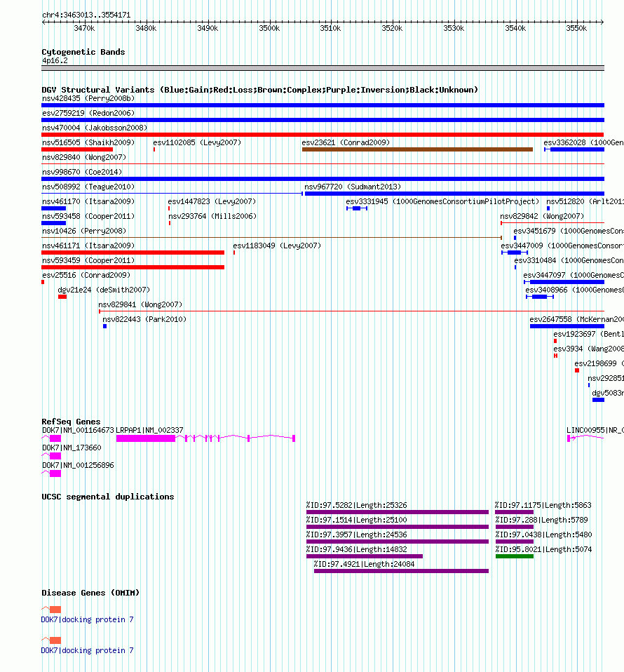Select the 3470k mark on the ruler
Image resolution: width=624 pixels, height=672 pixels.
84,28
